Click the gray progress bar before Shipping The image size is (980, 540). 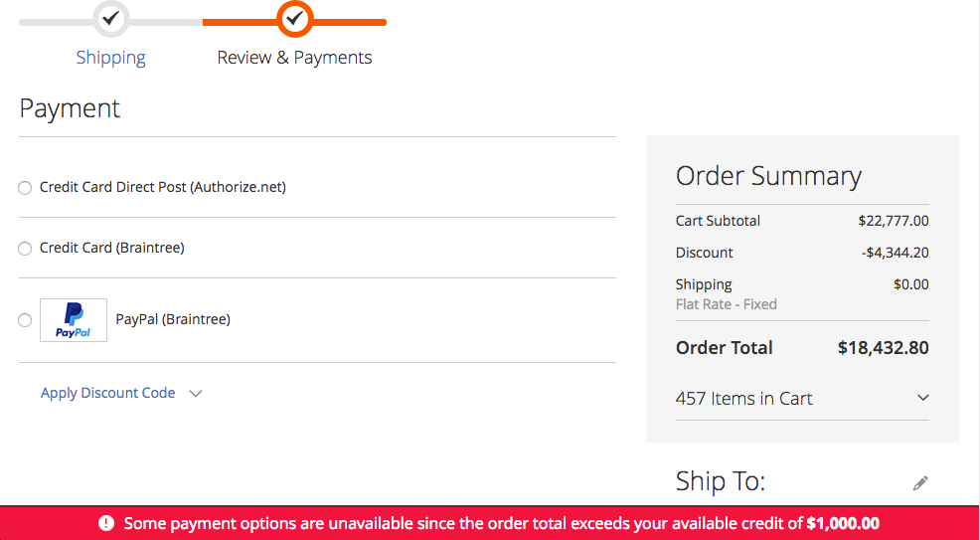(x=57, y=23)
